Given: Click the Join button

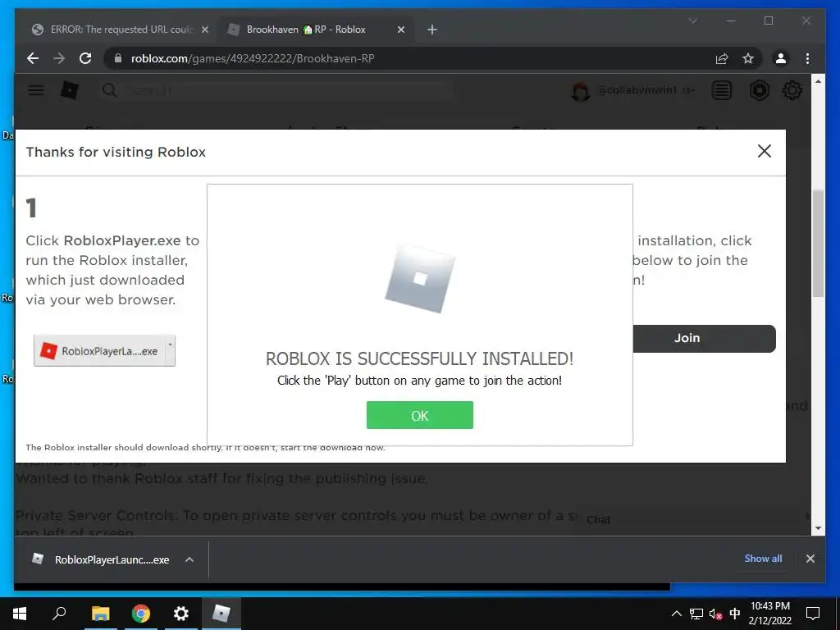Looking at the screenshot, I should click(704, 338).
